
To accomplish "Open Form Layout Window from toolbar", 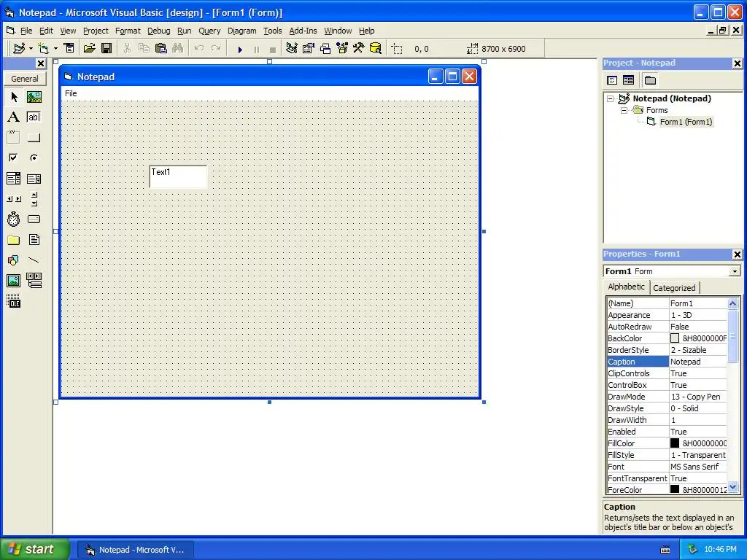I will (x=325, y=49).
